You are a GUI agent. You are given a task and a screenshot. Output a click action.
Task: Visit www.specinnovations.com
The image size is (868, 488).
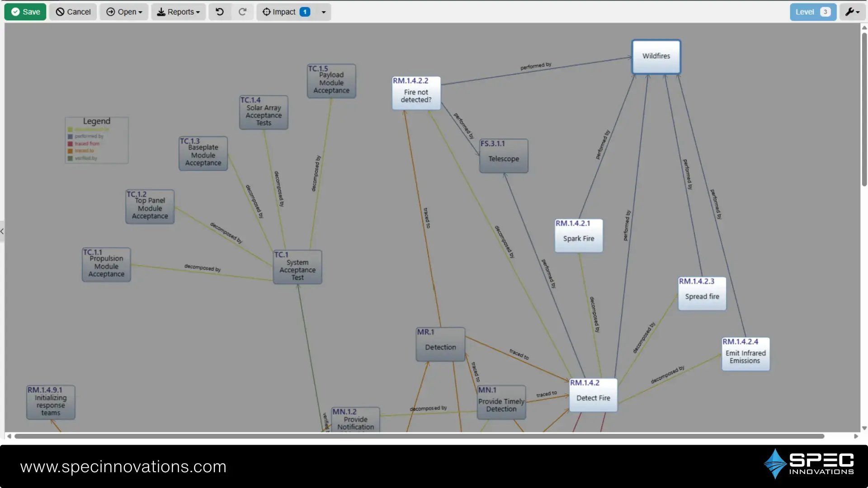coord(123,466)
